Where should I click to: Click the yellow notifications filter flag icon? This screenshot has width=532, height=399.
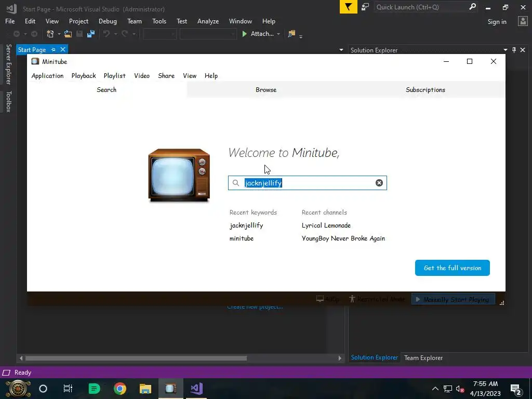(349, 7)
